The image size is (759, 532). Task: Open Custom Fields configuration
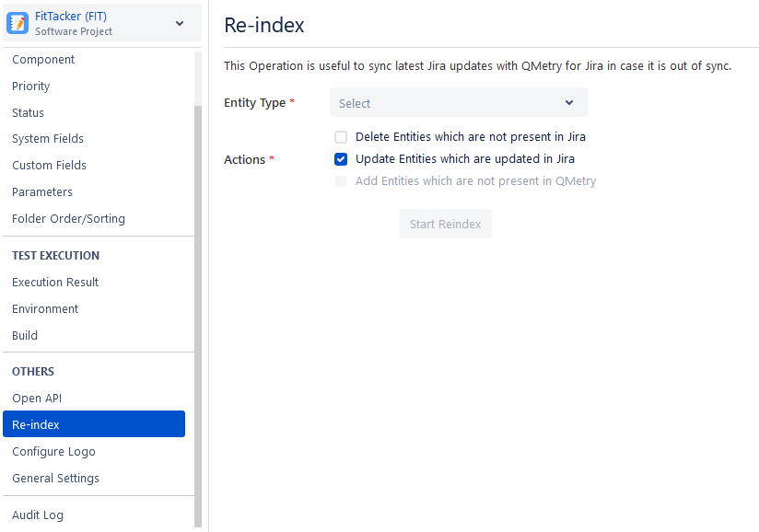click(50, 166)
